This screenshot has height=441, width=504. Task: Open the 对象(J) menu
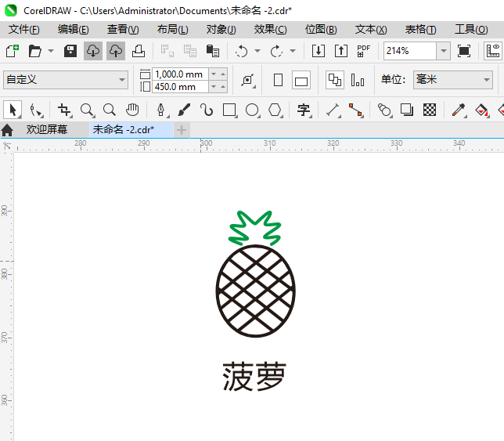pyautogui.click(x=221, y=30)
